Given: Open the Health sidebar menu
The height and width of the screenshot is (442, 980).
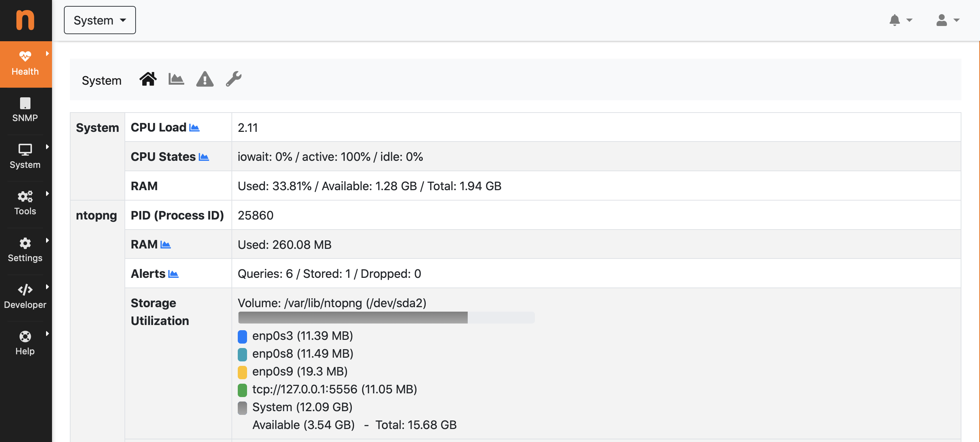Looking at the screenshot, I should [25, 64].
